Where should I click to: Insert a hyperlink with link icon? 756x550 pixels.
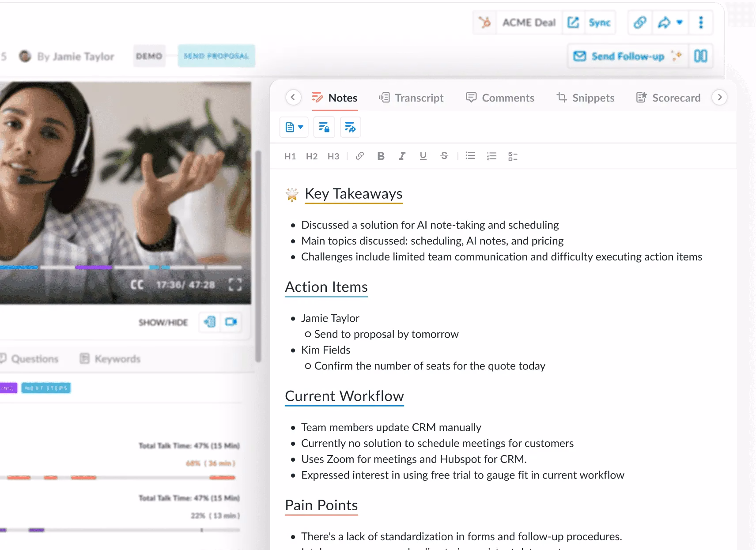coord(360,156)
